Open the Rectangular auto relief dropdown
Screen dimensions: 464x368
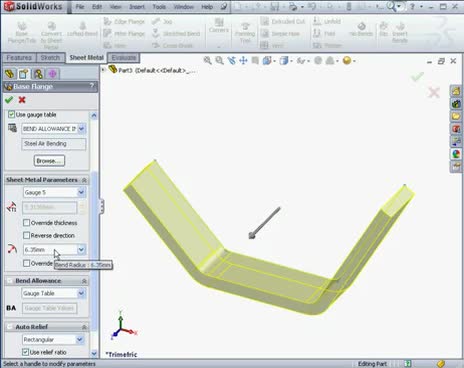(80, 339)
